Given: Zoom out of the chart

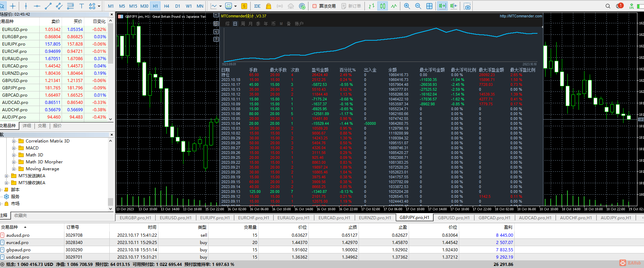Looking at the screenshot, I should point(418,6).
